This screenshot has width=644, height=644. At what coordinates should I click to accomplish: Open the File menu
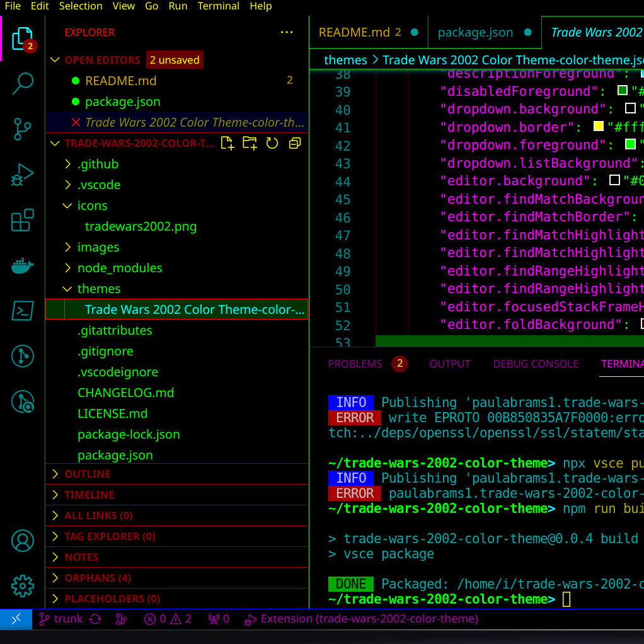pyautogui.click(x=13, y=6)
